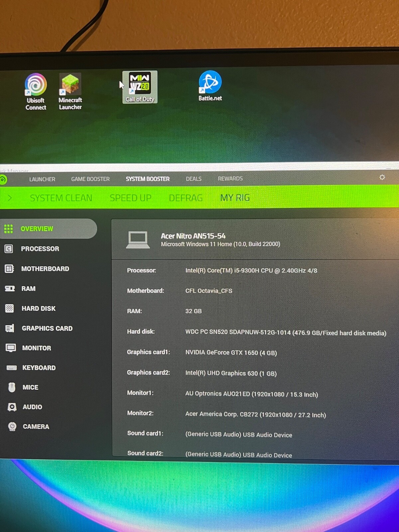This screenshot has height=532, width=399.
Task: Click the Audio speaker icon
Action: (x=12, y=407)
